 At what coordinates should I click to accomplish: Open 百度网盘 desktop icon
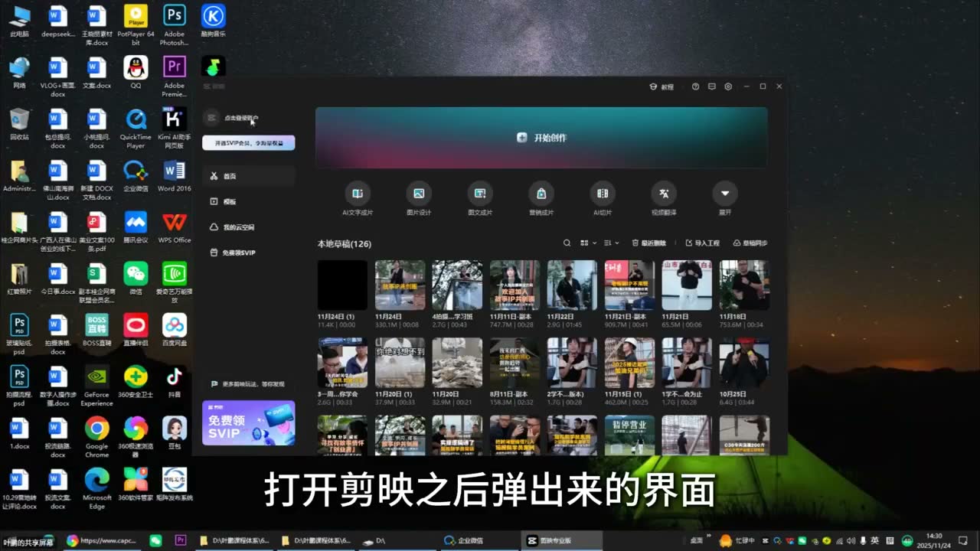click(x=174, y=330)
